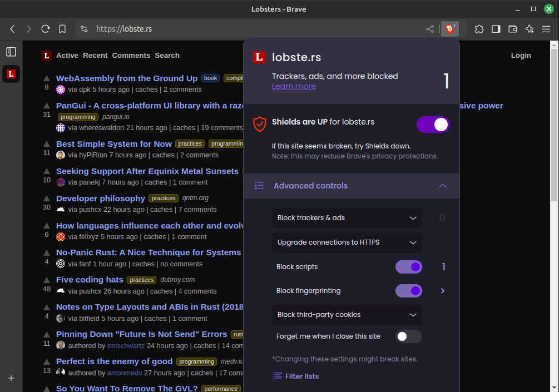Switch to the Comments section on lobste.rs

131,56
